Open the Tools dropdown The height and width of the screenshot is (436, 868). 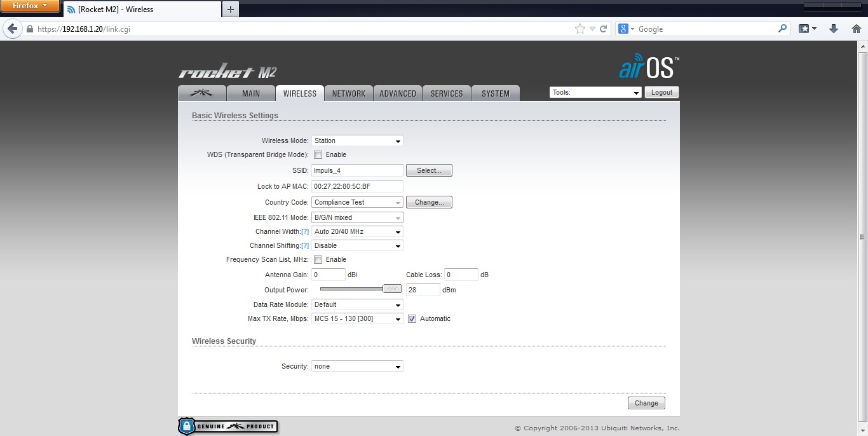595,92
